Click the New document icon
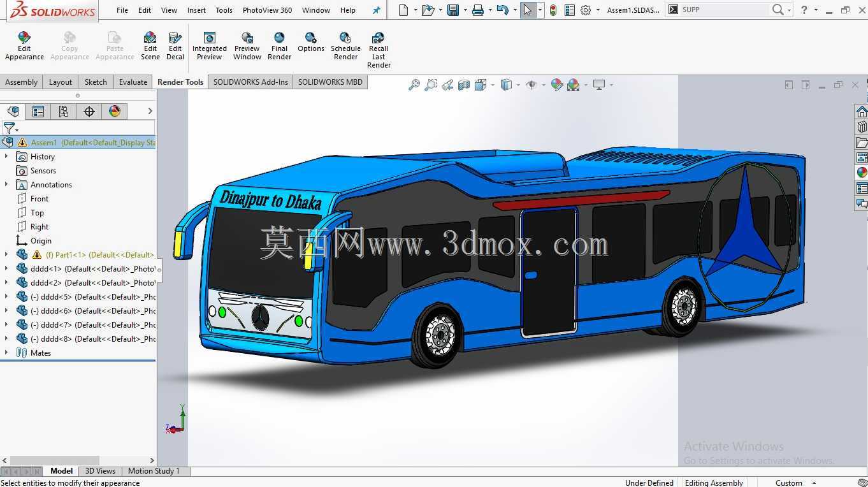 pyautogui.click(x=403, y=10)
